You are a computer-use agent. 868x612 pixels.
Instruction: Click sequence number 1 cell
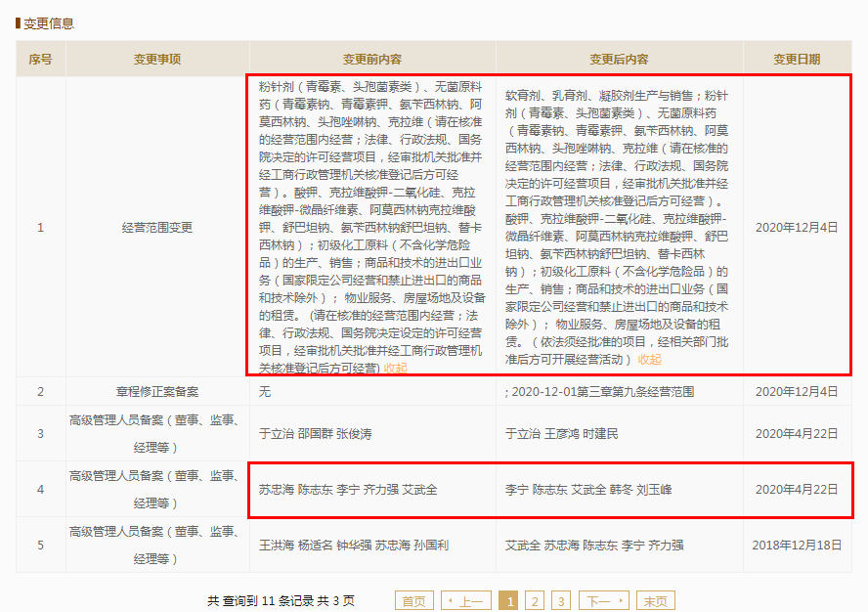click(x=40, y=227)
